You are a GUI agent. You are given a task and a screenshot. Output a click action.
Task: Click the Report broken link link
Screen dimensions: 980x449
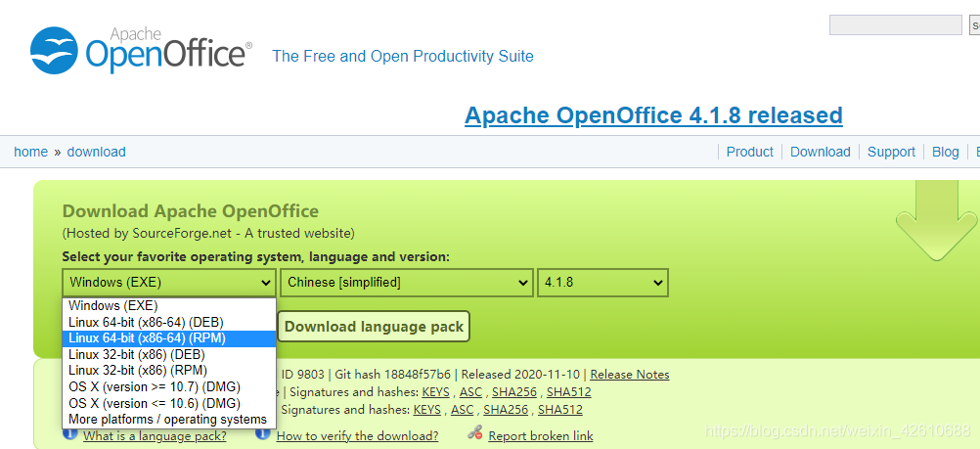click(x=541, y=436)
